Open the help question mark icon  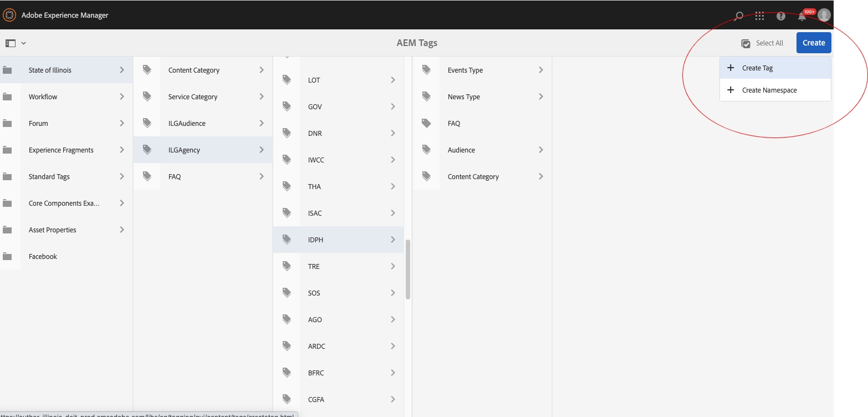click(780, 15)
